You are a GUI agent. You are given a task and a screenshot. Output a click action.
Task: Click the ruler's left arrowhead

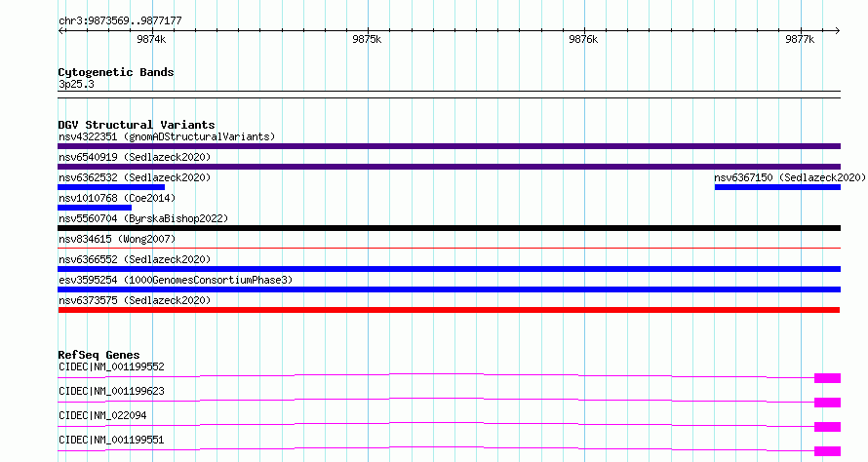click(x=60, y=30)
